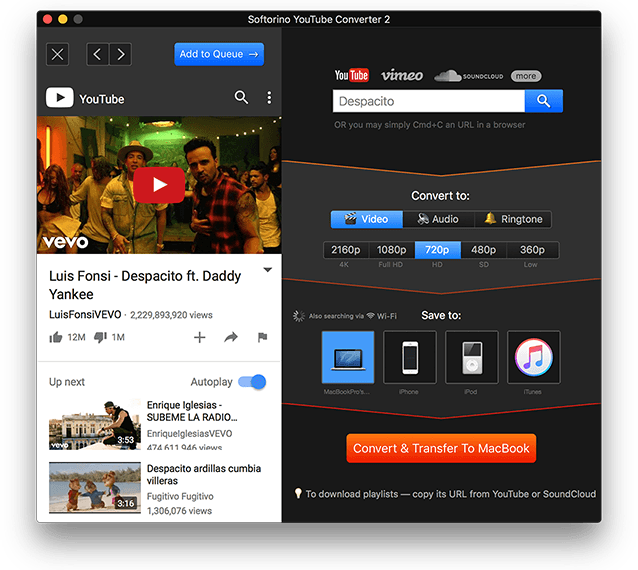Select 2160p 4K quality
638x570 pixels.
click(x=346, y=250)
